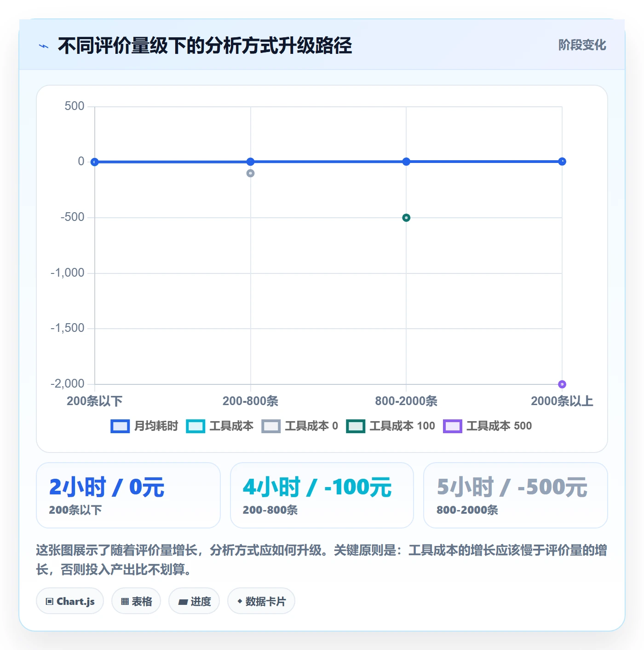Click the 500 y-axis value
Image resolution: width=644 pixels, height=650 pixels.
tap(75, 106)
